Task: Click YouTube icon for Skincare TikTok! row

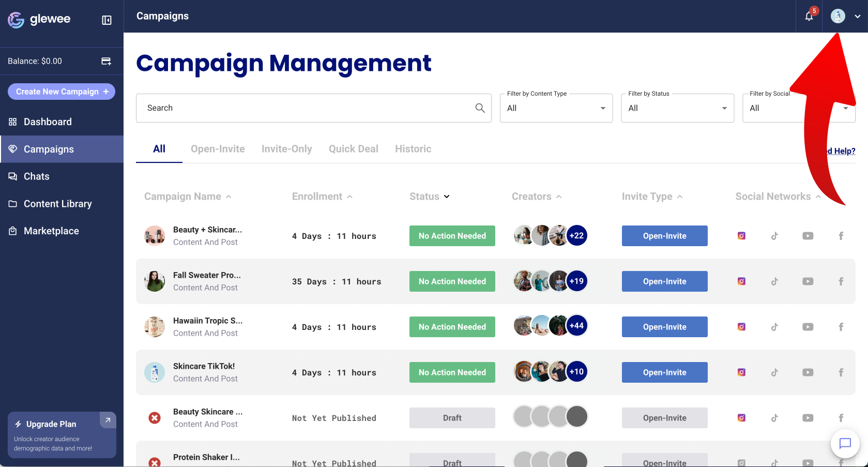Action: click(808, 372)
